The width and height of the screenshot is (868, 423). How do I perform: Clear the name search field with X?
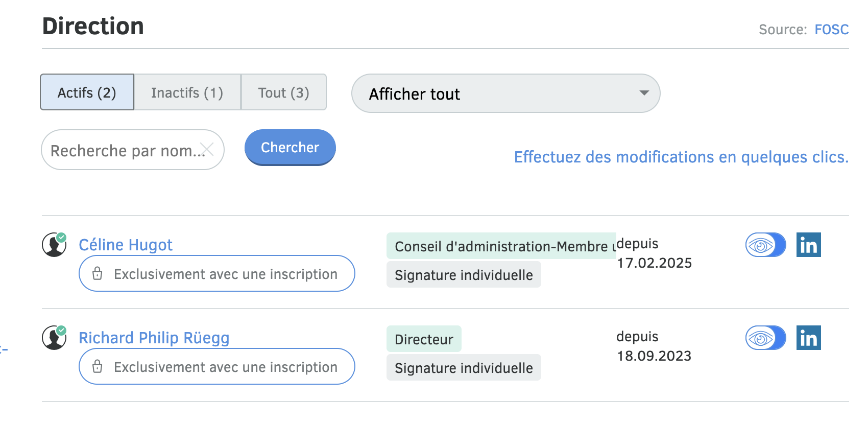(207, 150)
